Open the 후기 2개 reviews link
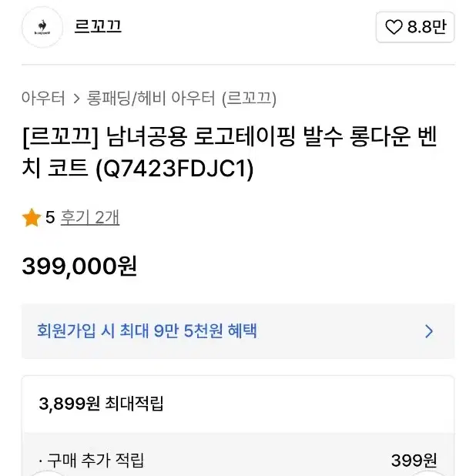The image size is (476, 476). tap(90, 217)
